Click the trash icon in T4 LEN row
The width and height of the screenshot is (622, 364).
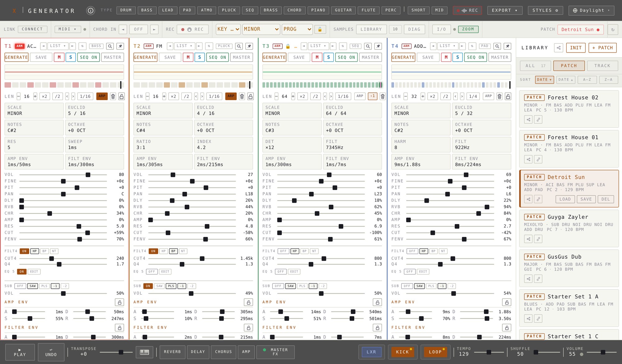(499, 96)
